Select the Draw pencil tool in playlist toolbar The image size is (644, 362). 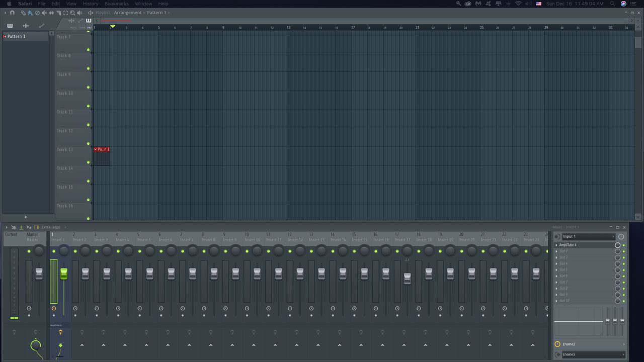(x=23, y=13)
